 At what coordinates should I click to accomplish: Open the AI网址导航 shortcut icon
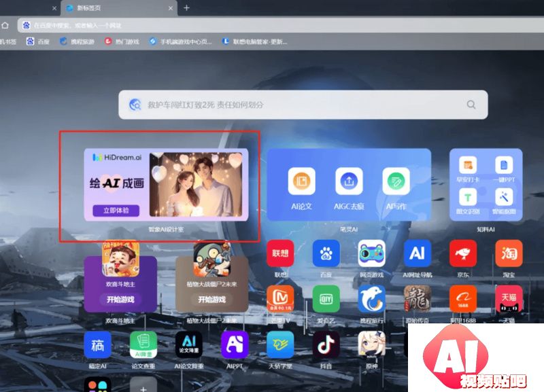click(418, 253)
